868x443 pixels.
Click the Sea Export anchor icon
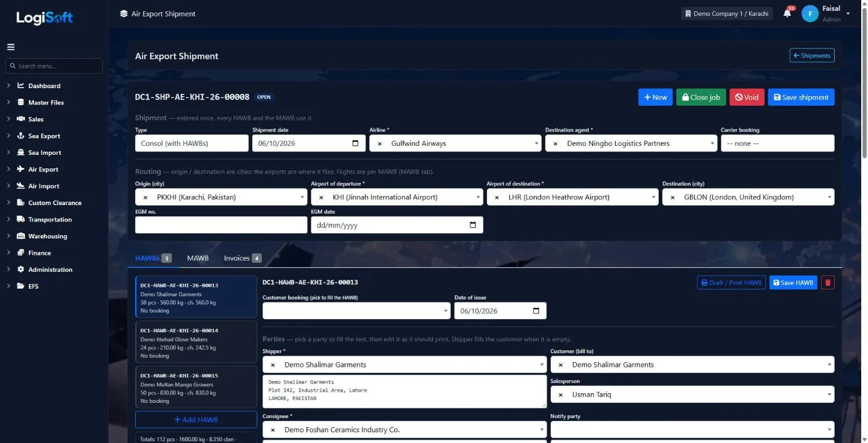(x=21, y=136)
